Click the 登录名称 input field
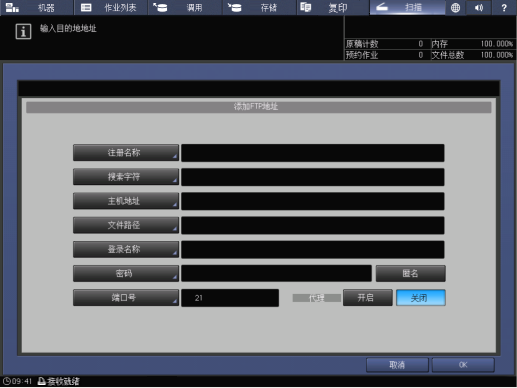Viewport: 517px width, 388px height. tap(313, 250)
